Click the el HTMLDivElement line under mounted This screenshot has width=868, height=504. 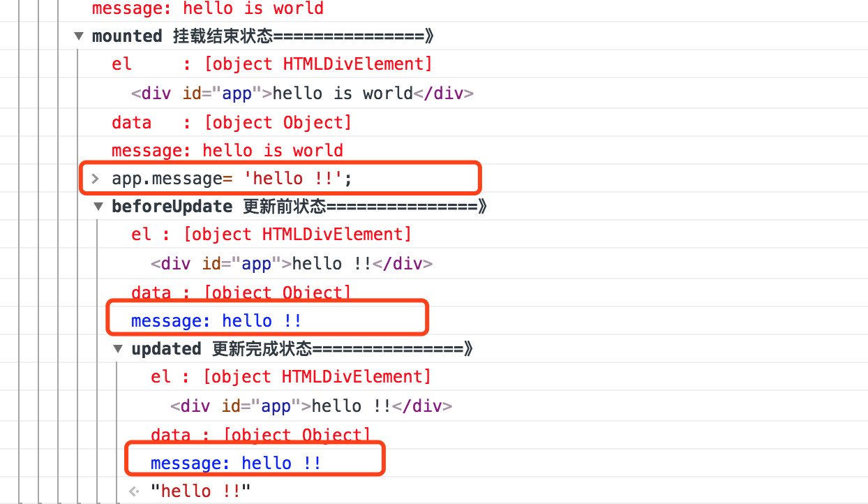coord(272,64)
